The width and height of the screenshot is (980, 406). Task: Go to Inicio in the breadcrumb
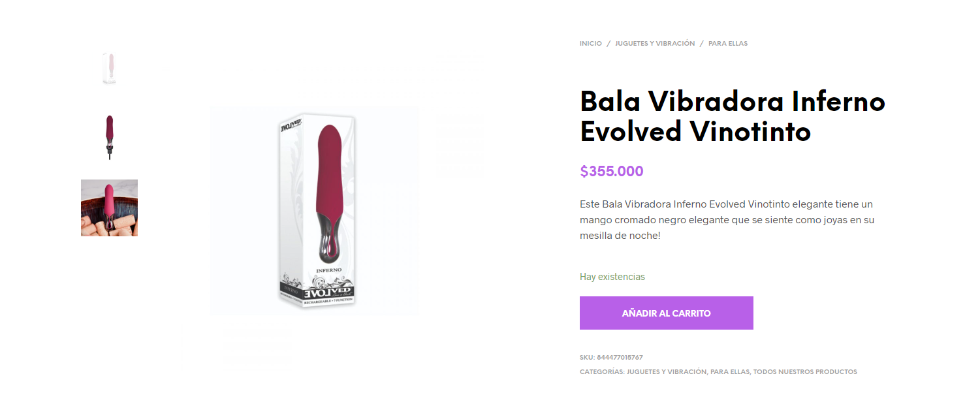tap(590, 44)
